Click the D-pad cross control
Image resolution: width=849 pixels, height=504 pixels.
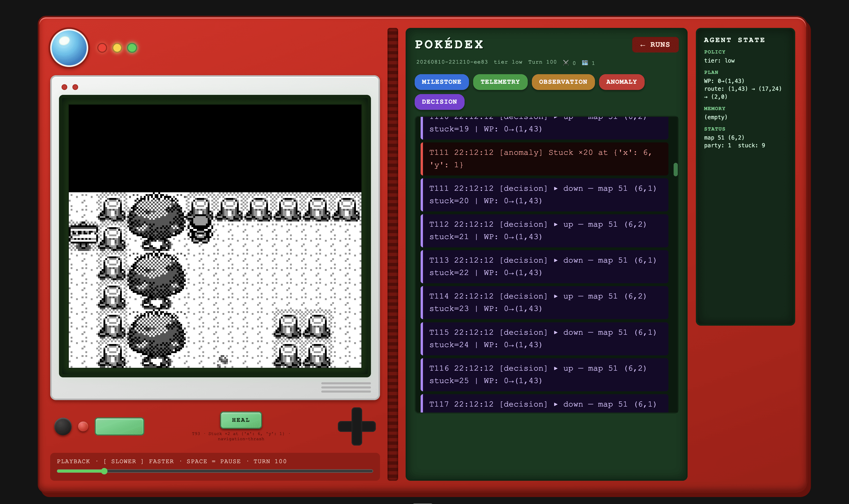click(x=356, y=426)
